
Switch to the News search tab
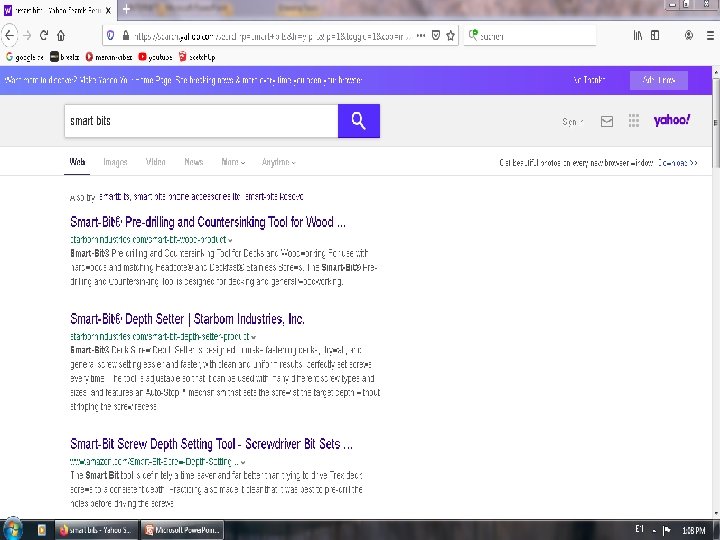point(194,162)
